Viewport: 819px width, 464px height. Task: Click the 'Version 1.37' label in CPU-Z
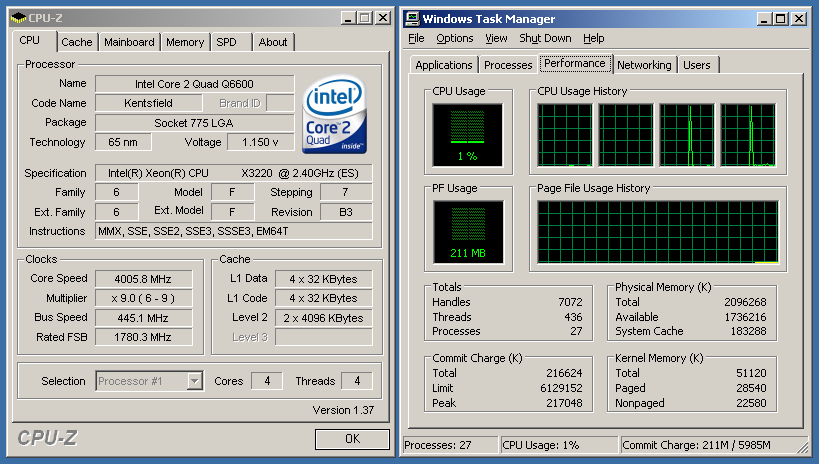pos(343,410)
